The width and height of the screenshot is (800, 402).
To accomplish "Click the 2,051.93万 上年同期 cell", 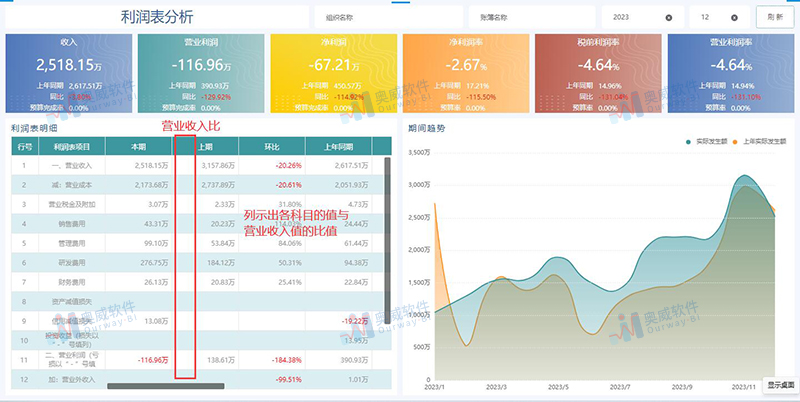I will click(x=352, y=185).
